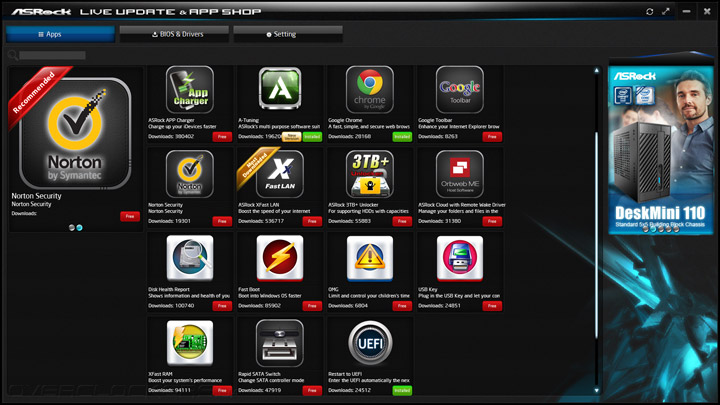Click the app list scrollbar thumb
Screen dimensions: 720x405
pos(596,236)
